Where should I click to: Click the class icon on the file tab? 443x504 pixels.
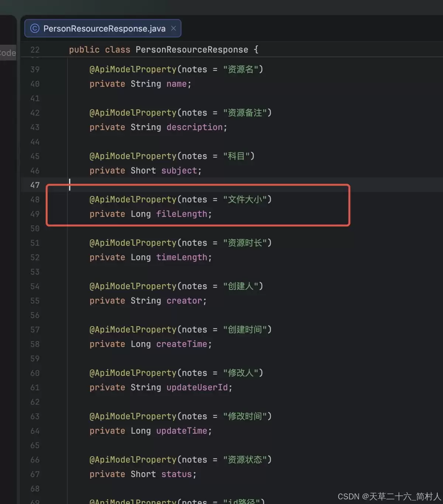click(x=35, y=28)
